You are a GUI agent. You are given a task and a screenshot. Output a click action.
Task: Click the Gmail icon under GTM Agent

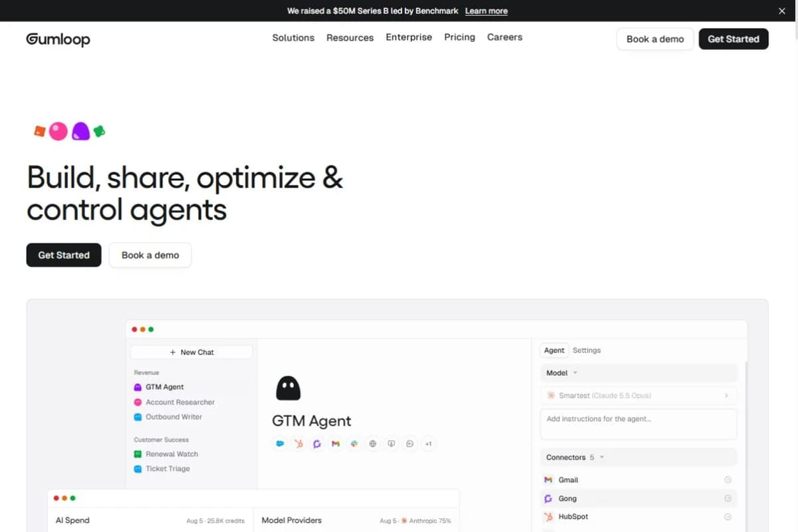click(x=336, y=444)
